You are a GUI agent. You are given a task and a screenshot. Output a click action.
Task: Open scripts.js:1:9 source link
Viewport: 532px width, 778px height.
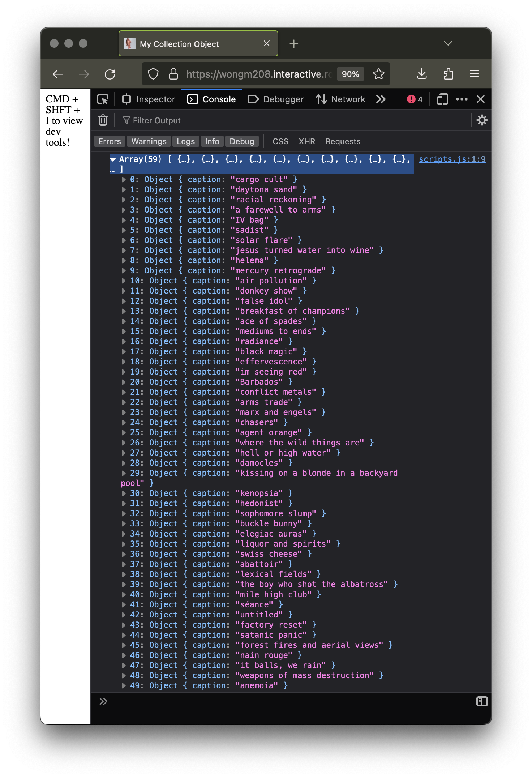452,159
